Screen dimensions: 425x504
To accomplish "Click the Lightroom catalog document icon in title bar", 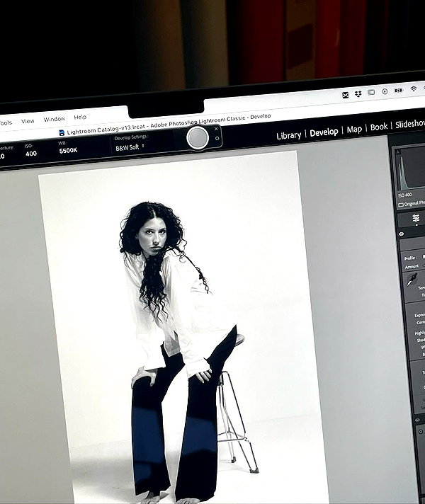I will 62,132.
